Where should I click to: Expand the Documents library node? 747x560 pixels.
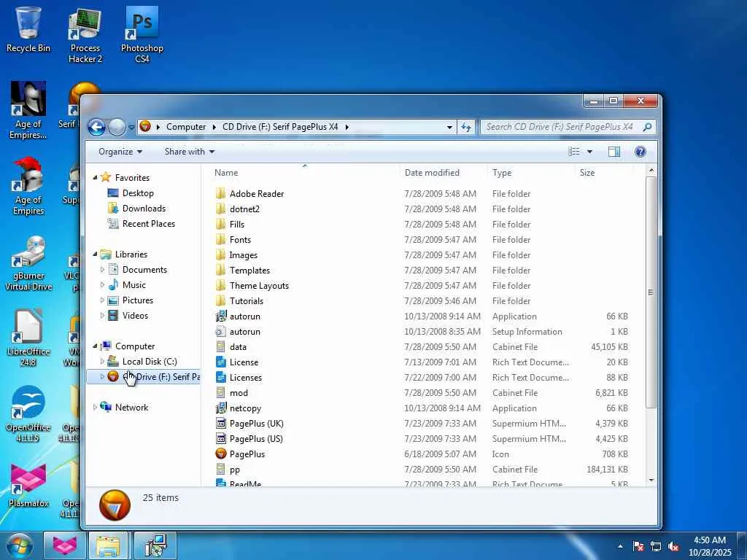[102, 270]
